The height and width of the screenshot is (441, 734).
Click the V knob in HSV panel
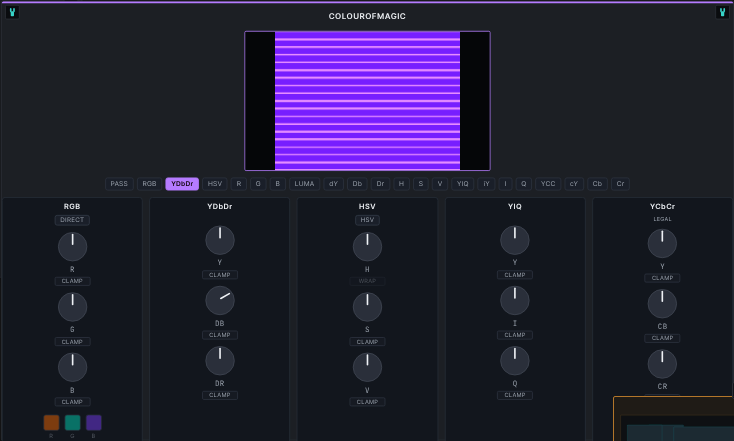point(367,368)
